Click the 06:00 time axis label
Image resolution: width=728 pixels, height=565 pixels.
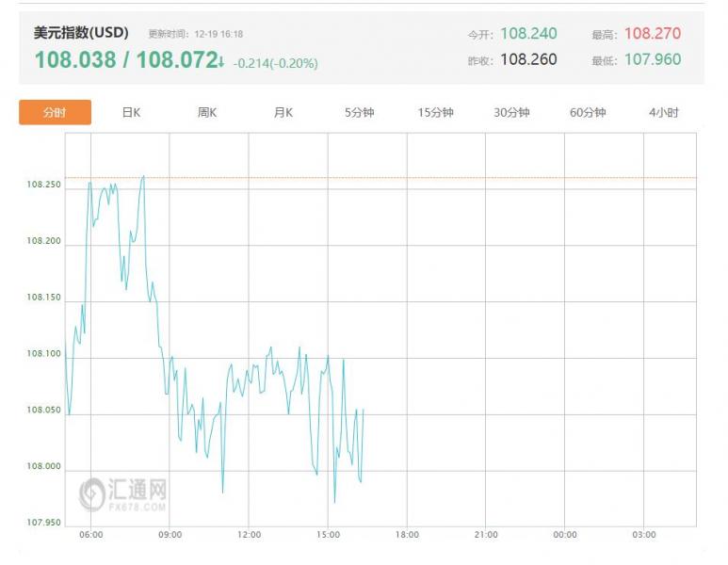[x=91, y=535]
